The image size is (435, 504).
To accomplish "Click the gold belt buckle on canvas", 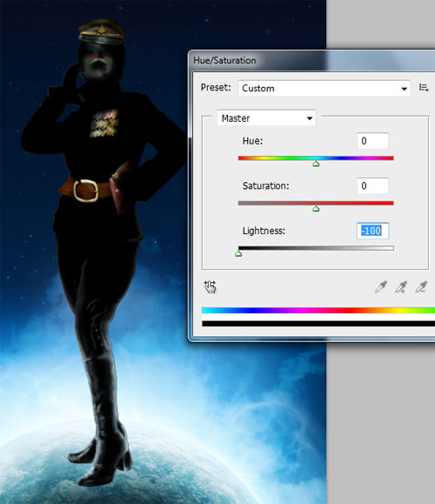I will point(85,191).
